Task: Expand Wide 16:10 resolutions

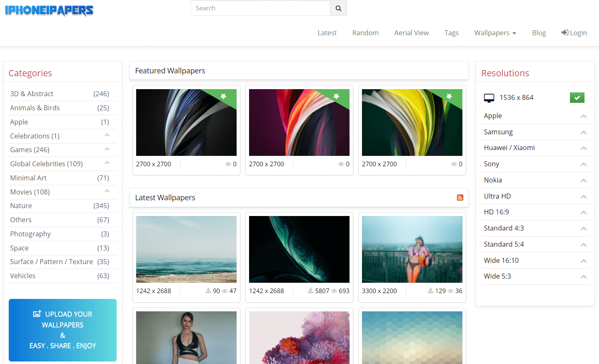Action: click(x=584, y=261)
